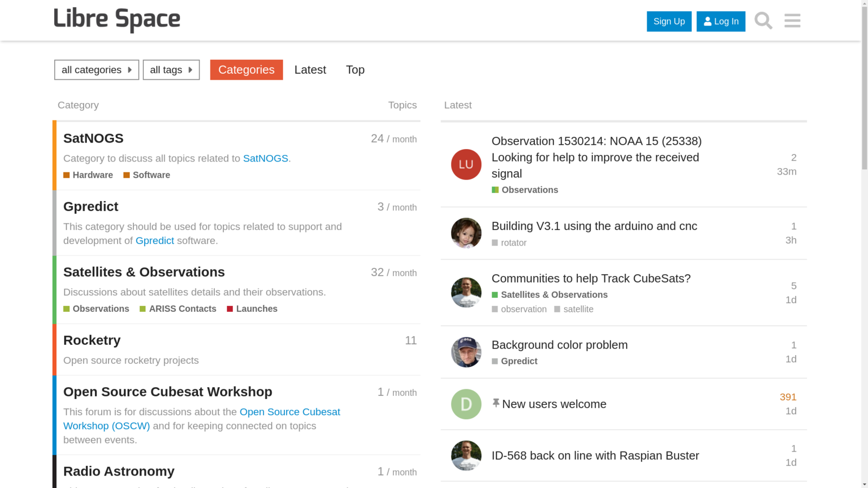Expand the all tags dropdown
Image resolution: width=868 pixels, height=488 pixels.
coord(171,70)
